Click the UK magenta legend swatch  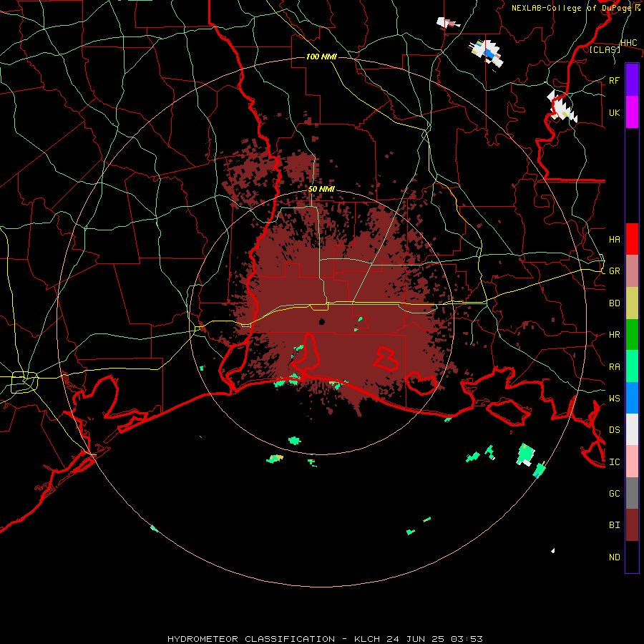[x=632, y=112]
